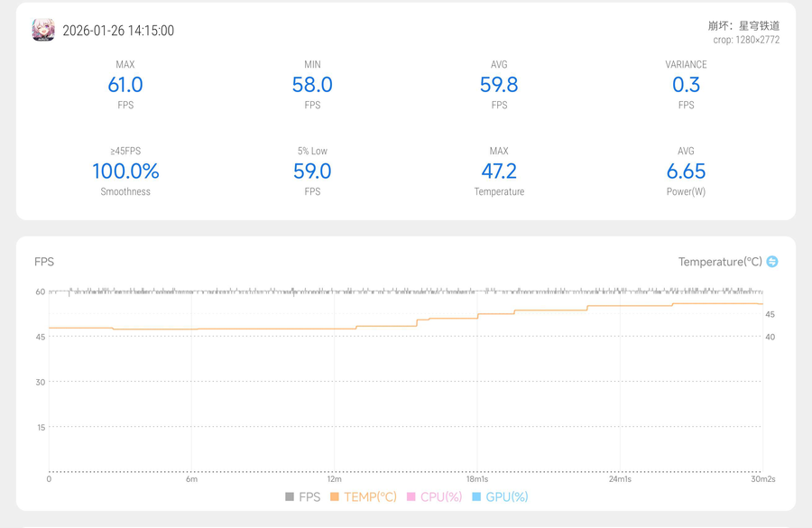Image resolution: width=812 pixels, height=528 pixels.
Task: Toggle GPU(%) series in chart legend
Action: 499,496
